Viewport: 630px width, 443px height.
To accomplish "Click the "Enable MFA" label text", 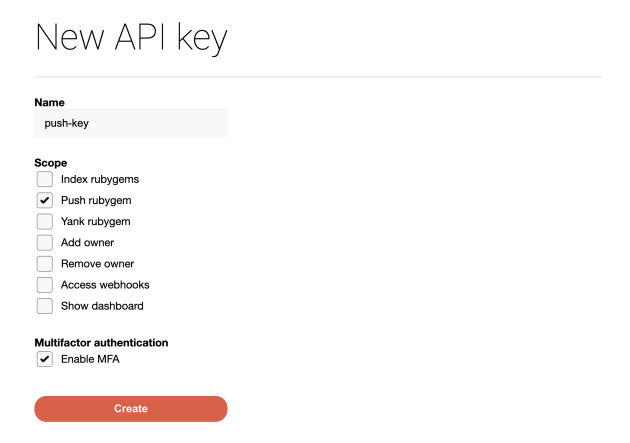I will click(90, 359).
